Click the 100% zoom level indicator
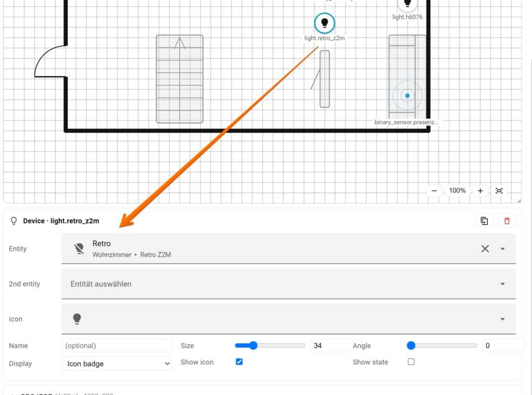The width and height of the screenshot is (532, 395). [x=457, y=190]
